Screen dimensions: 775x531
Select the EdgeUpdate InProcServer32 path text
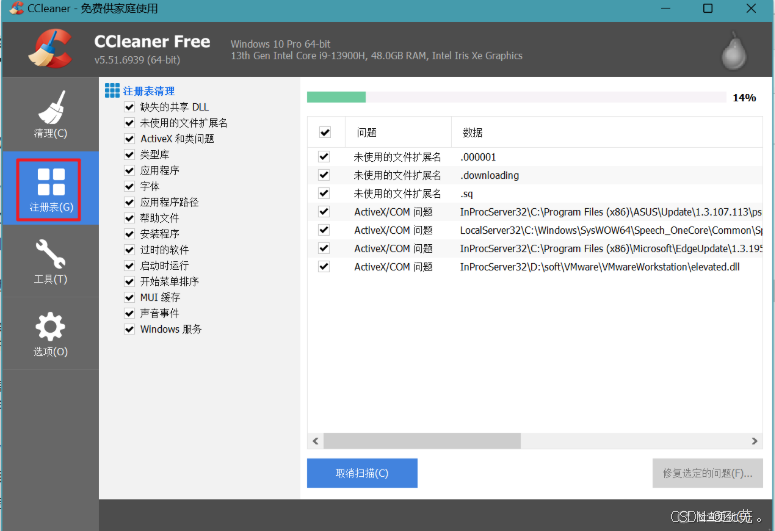click(611, 249)
